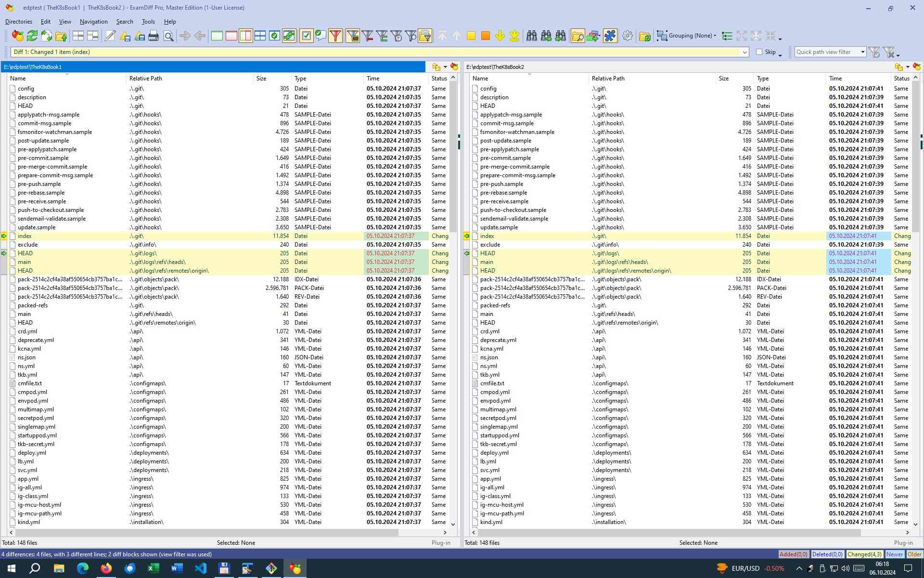Click the Compare (apples) toolbar icon
Image resolution: width=924 pixels, height=578 pixels.
[18, 36]
